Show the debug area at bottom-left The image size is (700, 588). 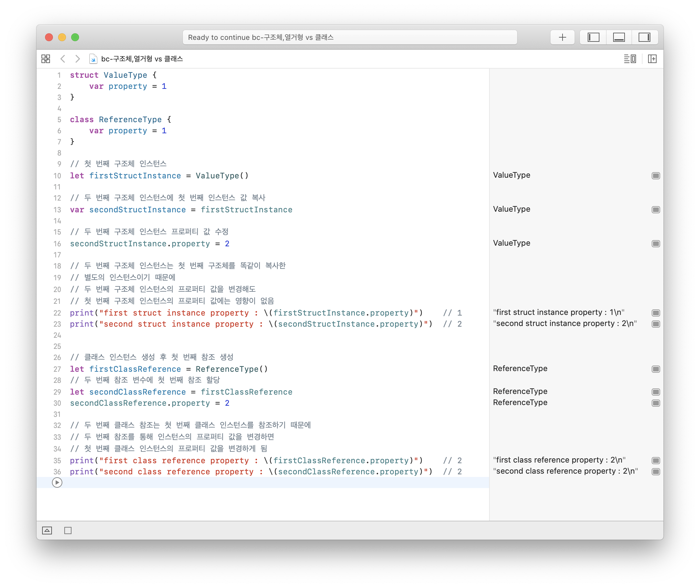(47, 530)
